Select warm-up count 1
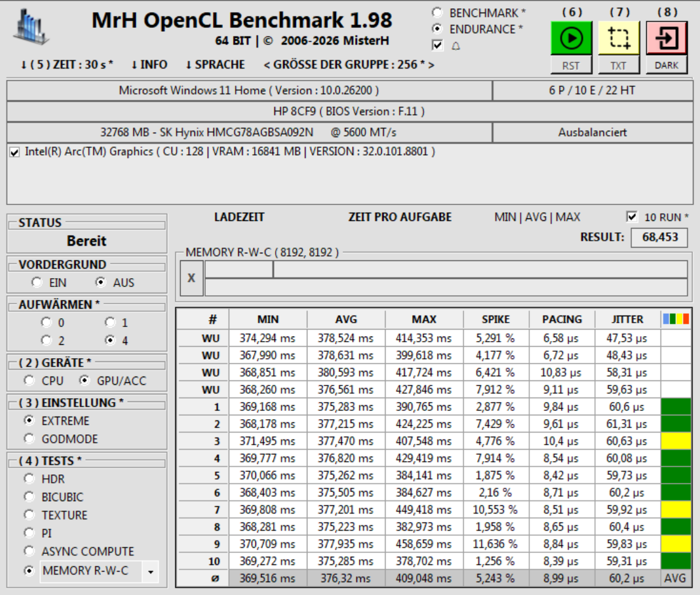 (x=110, y=323)
